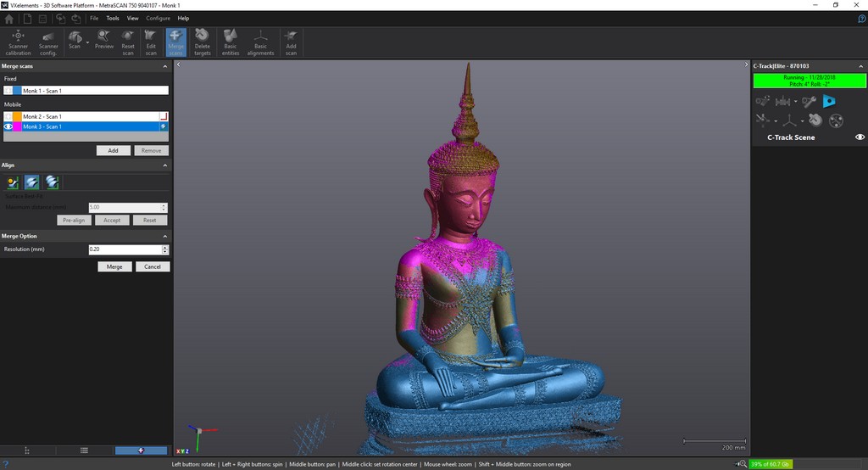The image size is (868, 470).
Task: Click the Accept button
Action: pyautogui.click(x=112, y=221)
